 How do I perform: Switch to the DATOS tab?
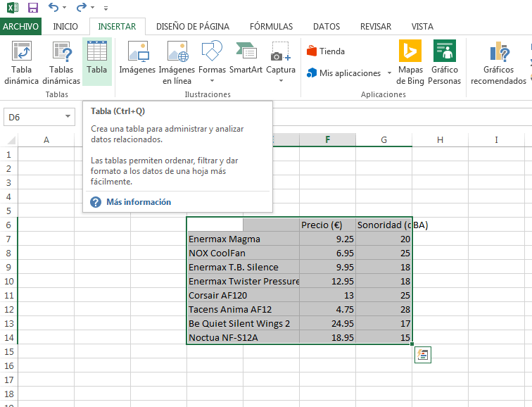[x=327, y=27]
